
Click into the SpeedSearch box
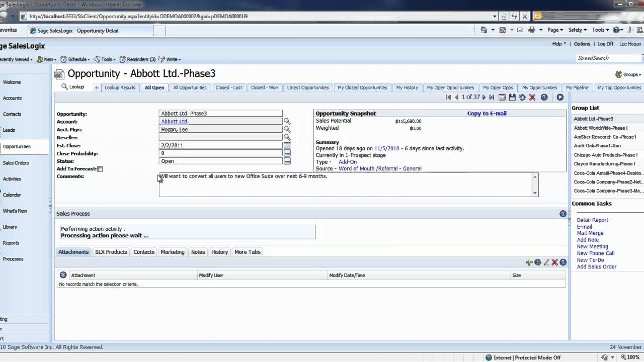pos(608,58)
